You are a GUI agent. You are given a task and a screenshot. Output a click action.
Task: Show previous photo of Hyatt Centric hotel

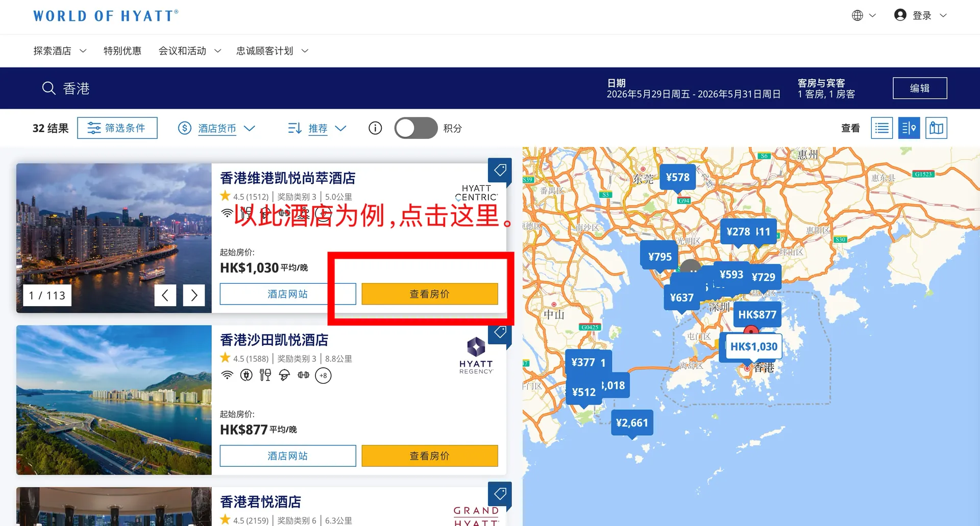coord(165,295)
